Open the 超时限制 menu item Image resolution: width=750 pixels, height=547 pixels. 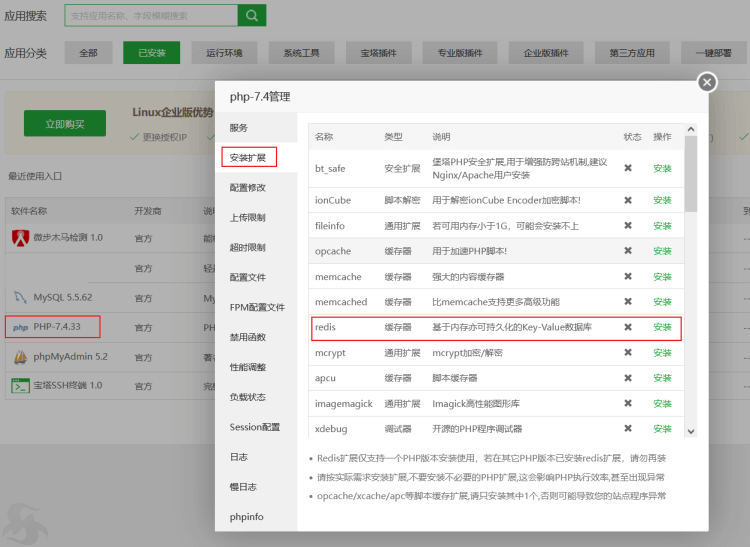point(256,247)
